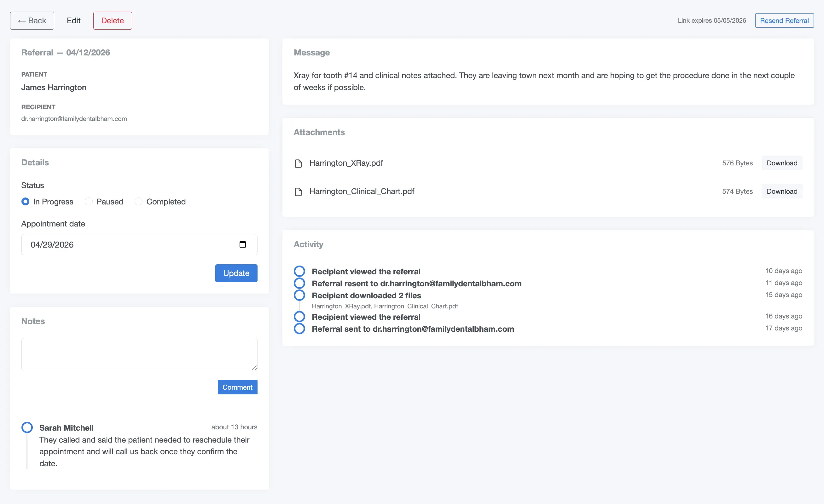
Task: Download the Harrington_Clinical_Chart.pdf attachment
Action: point(781,192)
